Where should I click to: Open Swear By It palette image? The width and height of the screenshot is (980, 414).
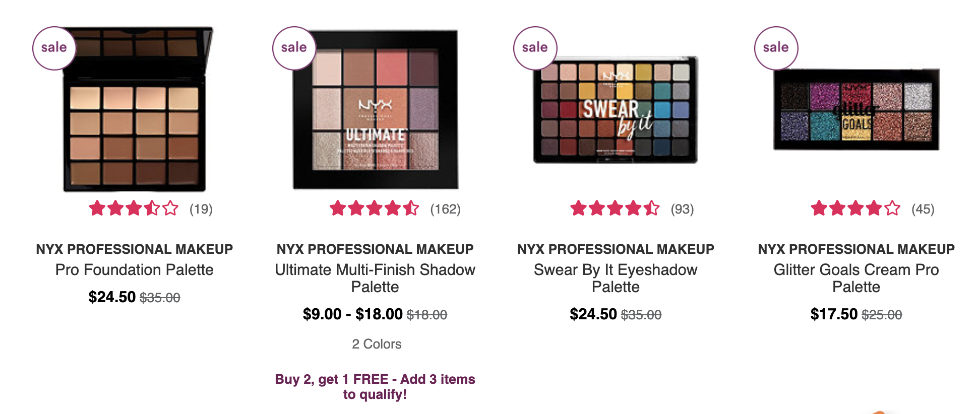tap(616, 109)
